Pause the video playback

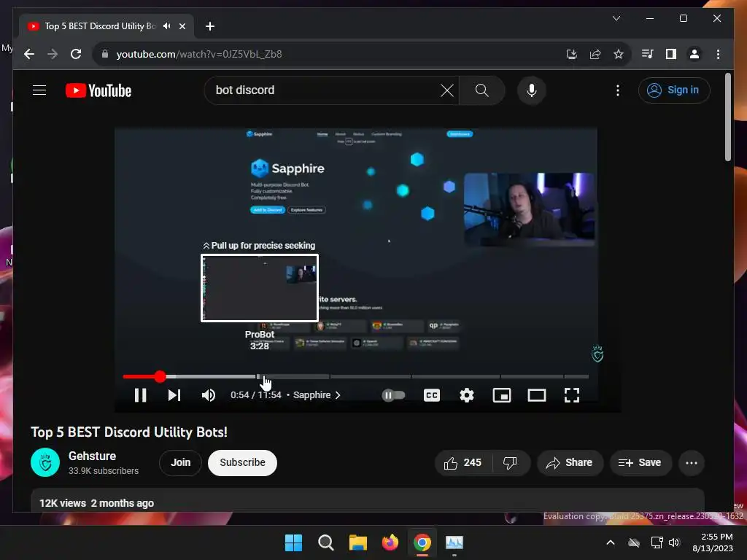140,395
